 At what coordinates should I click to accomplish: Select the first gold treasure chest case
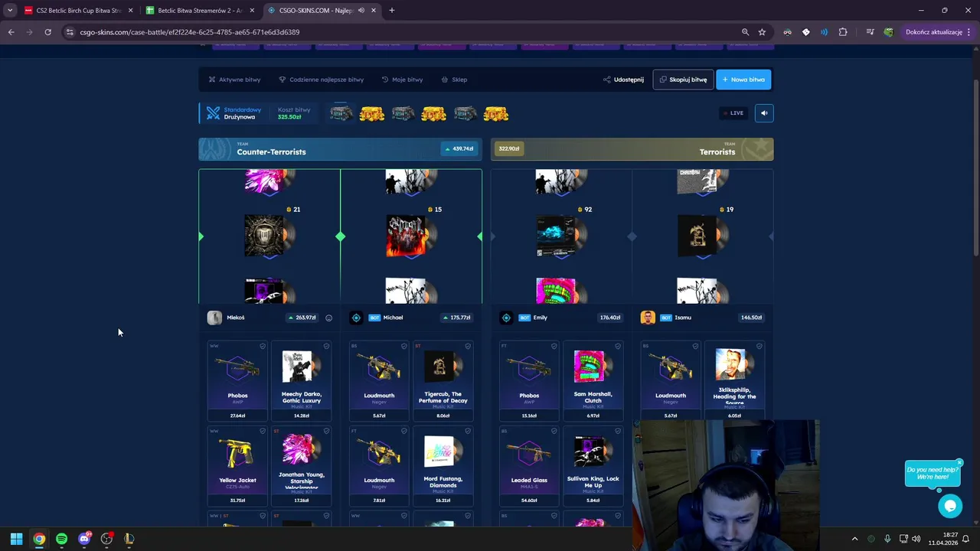[372, 114]
